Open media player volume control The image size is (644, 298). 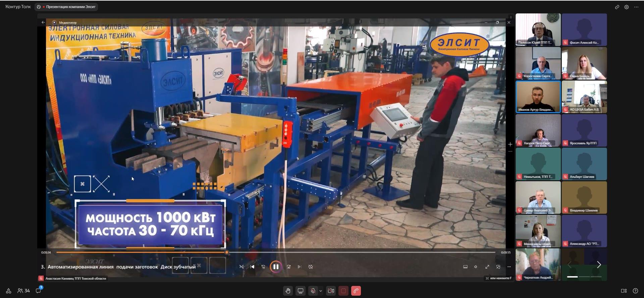[x=476, y=267]
